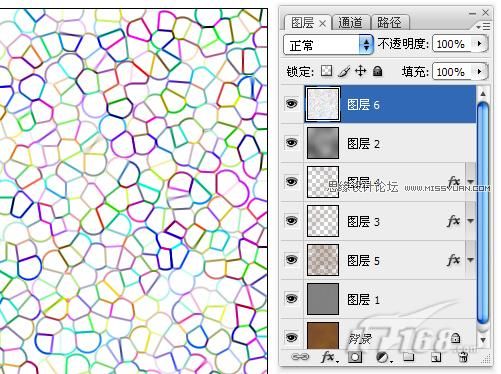The width and height of the screenshot is (501, 374).
Task: Lock image pixels brush icon
Action: point(344,71)
